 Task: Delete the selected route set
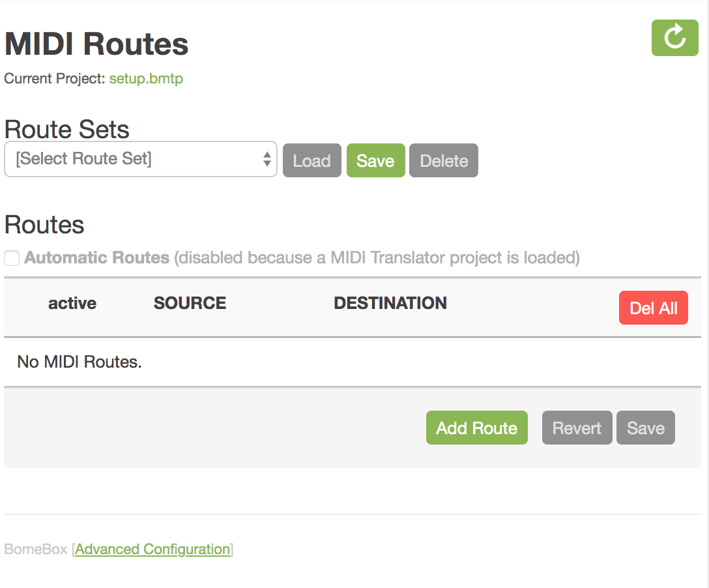[x=444, y=160]
